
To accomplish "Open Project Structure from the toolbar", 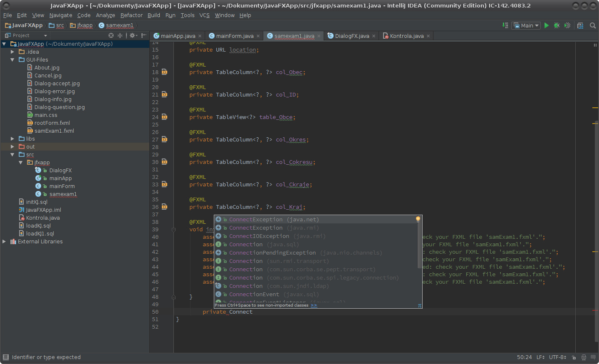I will click(x=580, y=25).
